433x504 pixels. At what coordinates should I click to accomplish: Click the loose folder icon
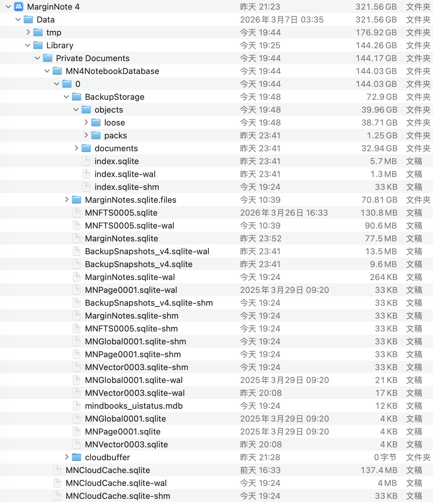tap(96, 123)
